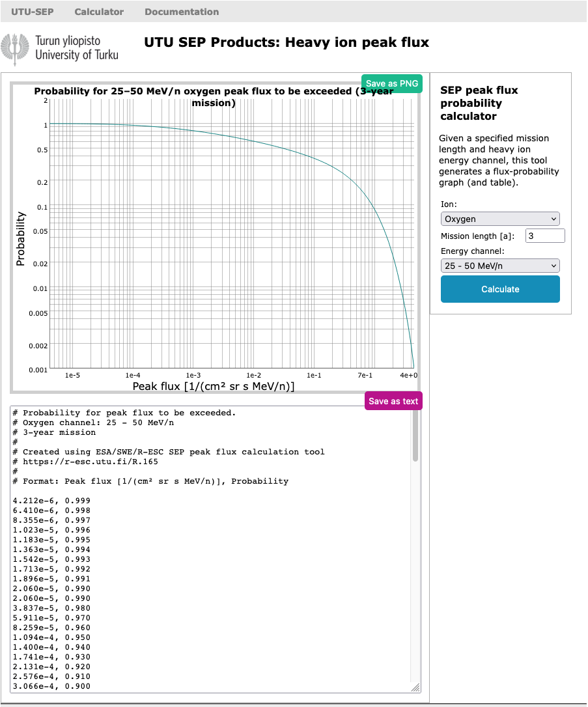Click the Peak flux axis label

(x=214, y=387)
